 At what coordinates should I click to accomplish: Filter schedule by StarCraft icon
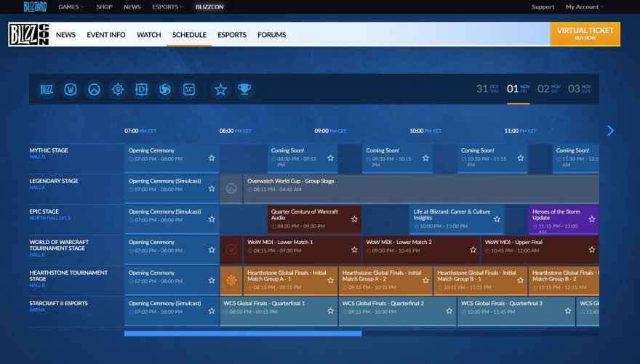point(188,89)
